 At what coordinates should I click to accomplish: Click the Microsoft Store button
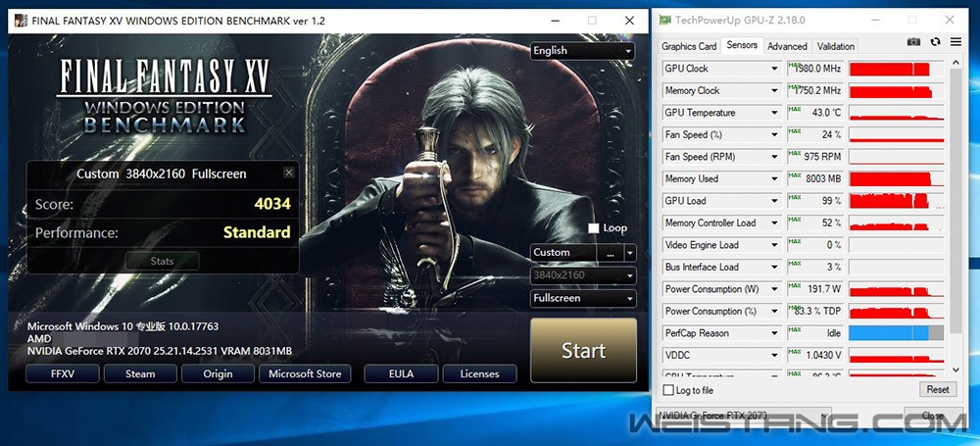(x=305, y=374)
